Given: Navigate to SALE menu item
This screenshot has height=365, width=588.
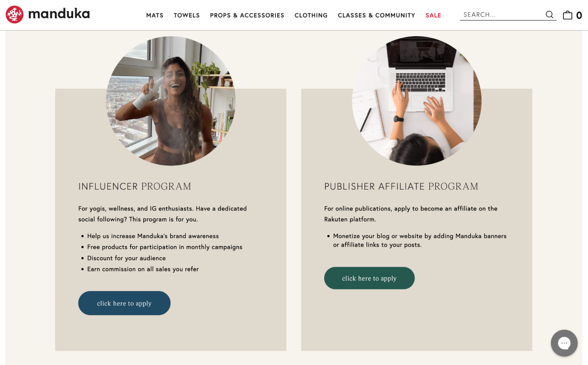Looking at the screenshot, I should pos(433,15).
